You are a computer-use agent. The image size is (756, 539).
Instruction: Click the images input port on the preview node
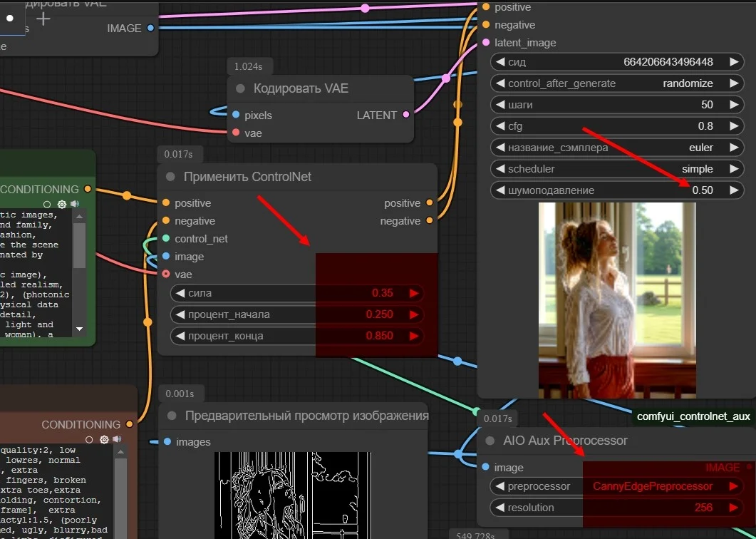(167, 441)
